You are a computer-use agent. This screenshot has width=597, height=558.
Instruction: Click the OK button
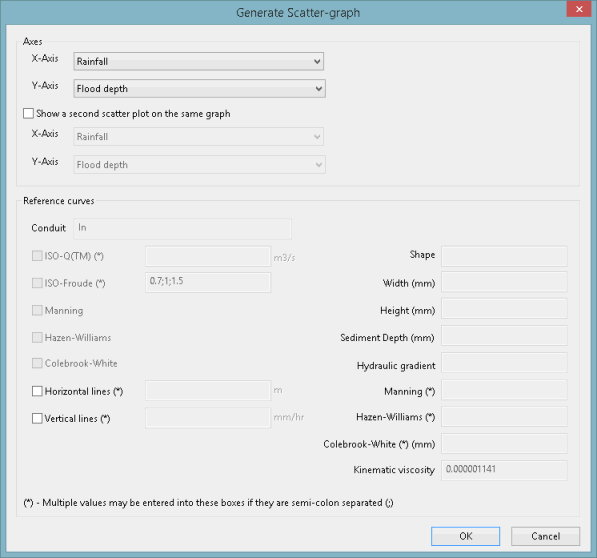465,536
